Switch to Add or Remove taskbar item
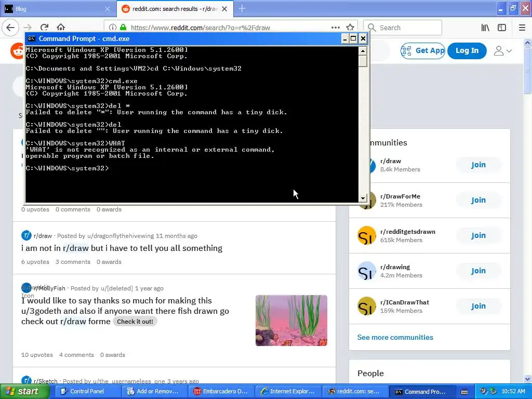This screenshot has width=532, height=399. 154,392
